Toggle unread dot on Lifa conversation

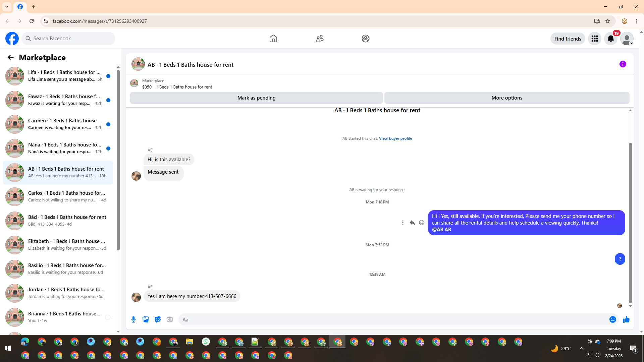click(108, 76)
